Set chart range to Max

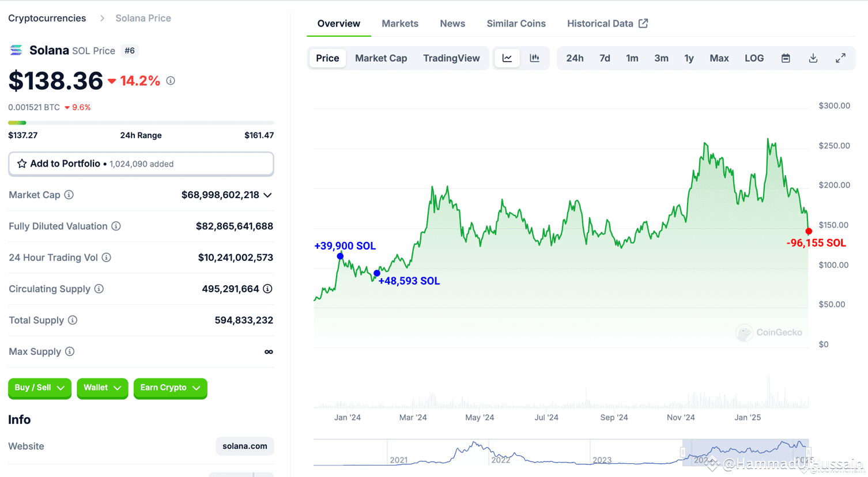(x=719, y=58)
